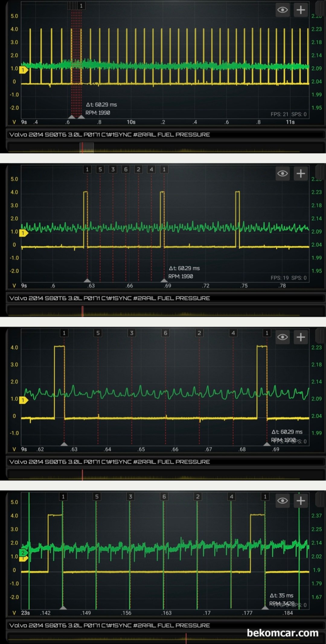Click the Volvo 2014 S80T6 title under the top chart
326x644 pixels.
110,134
